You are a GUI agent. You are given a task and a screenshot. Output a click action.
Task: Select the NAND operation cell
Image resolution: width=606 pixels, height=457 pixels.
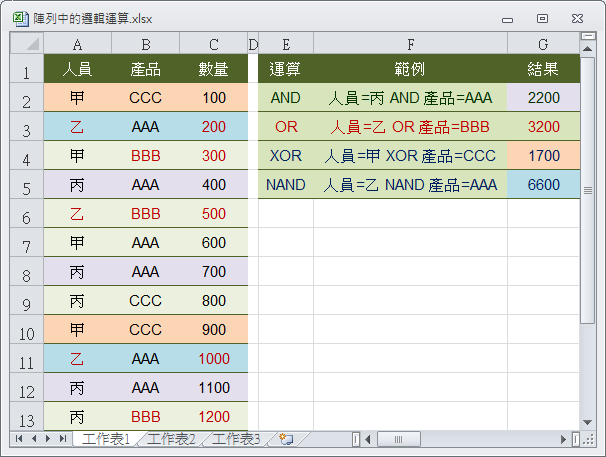286,184
